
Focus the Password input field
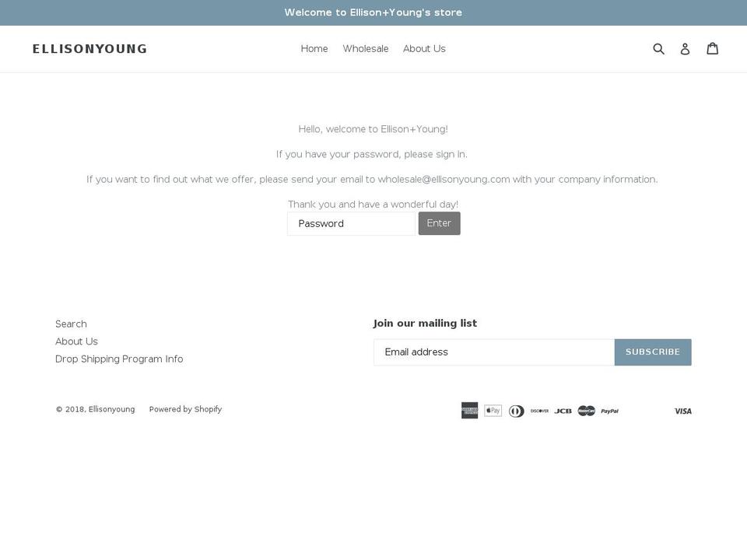click(351, 223)
